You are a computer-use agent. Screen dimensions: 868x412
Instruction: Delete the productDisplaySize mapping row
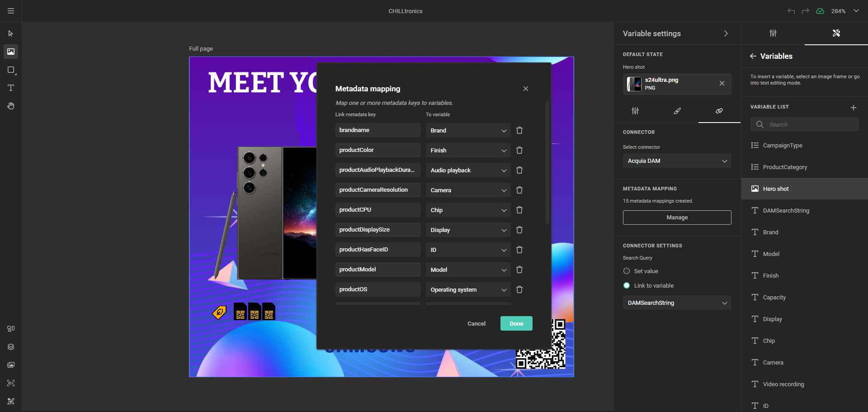pos(519,230)
